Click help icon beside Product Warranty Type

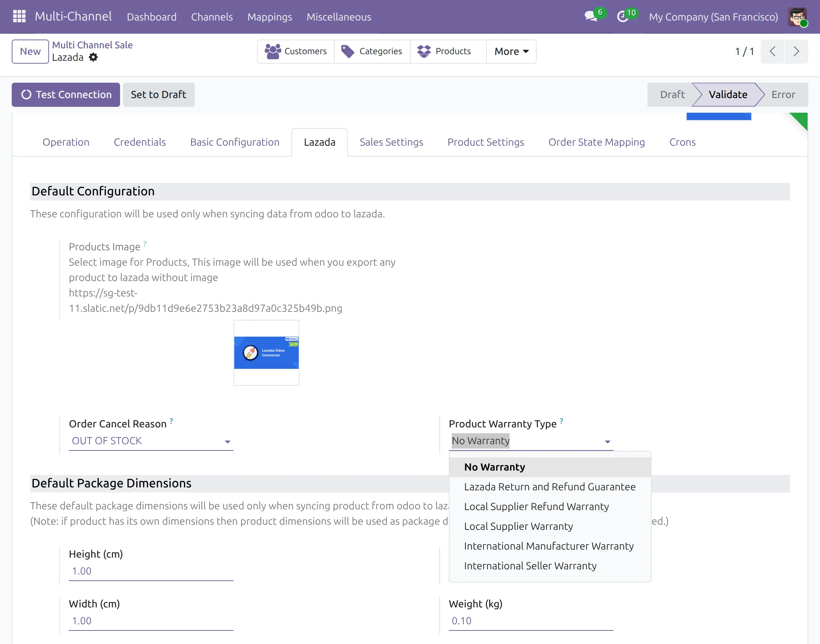[x=562, y=421]
